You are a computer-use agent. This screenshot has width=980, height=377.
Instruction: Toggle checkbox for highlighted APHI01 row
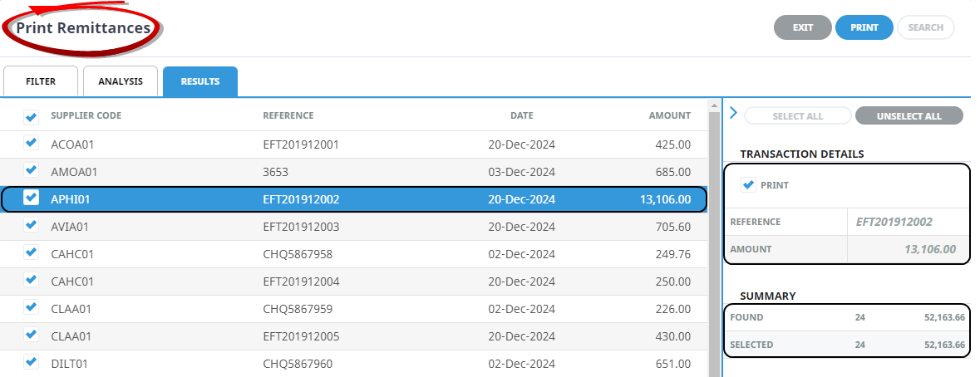[32, 198]
